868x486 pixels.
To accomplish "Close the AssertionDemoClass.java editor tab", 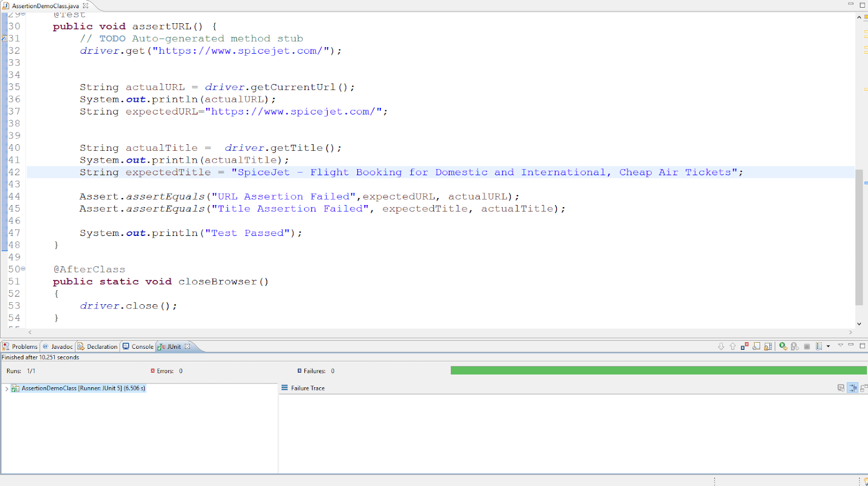I will (x=86, y=5).
